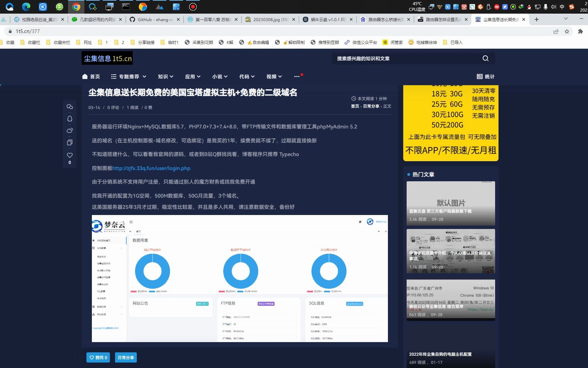The height and width of the screenshot is (368, 588).
Task: Open the zjfx.33q.fun control panel link
Action: [151, 168]
